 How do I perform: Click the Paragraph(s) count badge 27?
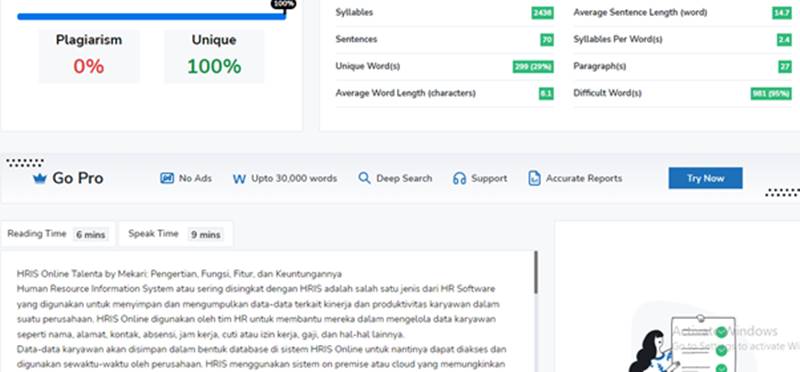coord(785,67)
